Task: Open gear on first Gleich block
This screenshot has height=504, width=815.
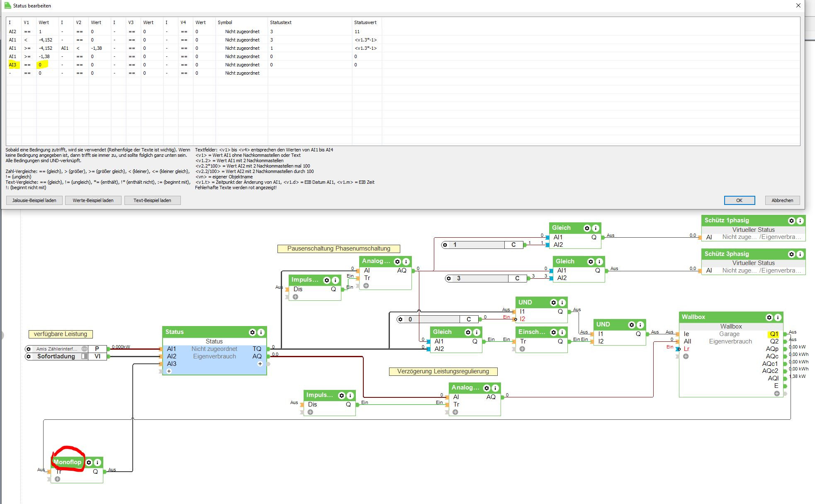Action: tap(587, 228)
